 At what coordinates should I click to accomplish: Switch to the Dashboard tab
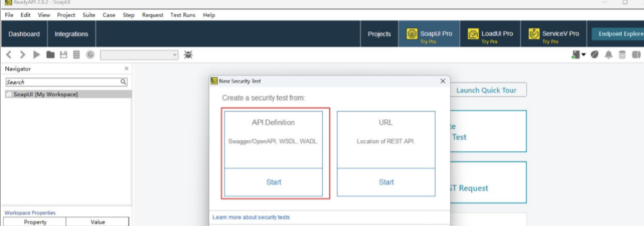pyautogui.click(x=24, y=34)
